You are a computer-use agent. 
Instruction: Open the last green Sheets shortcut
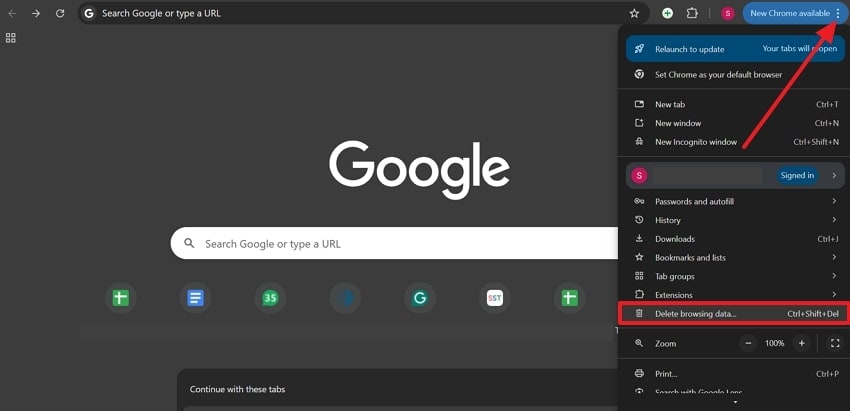569,298
